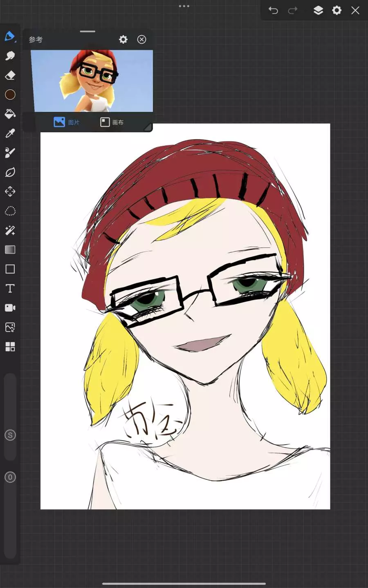Select the move transform arrows tool
The image size is (368, 588).
(10, 192)
